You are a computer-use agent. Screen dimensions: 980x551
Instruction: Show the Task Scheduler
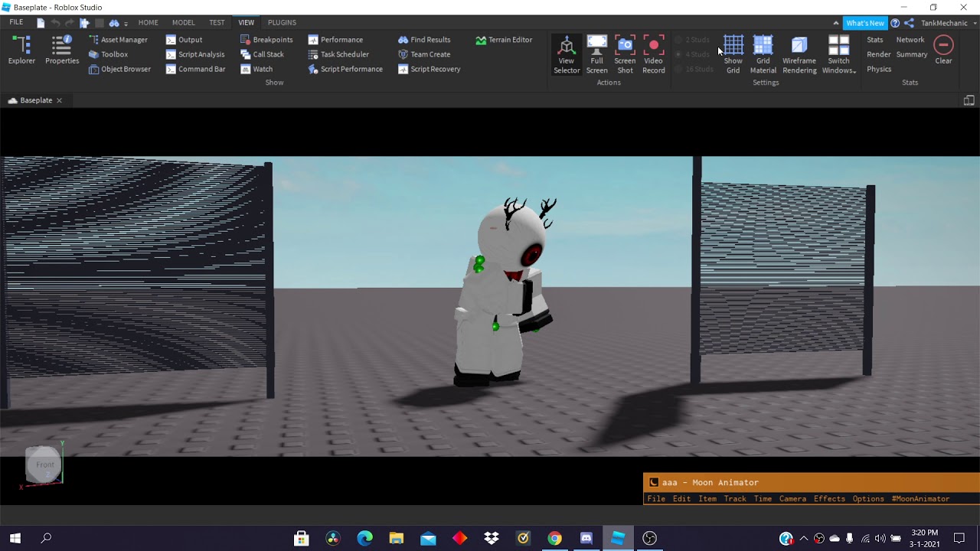(338, 54)
